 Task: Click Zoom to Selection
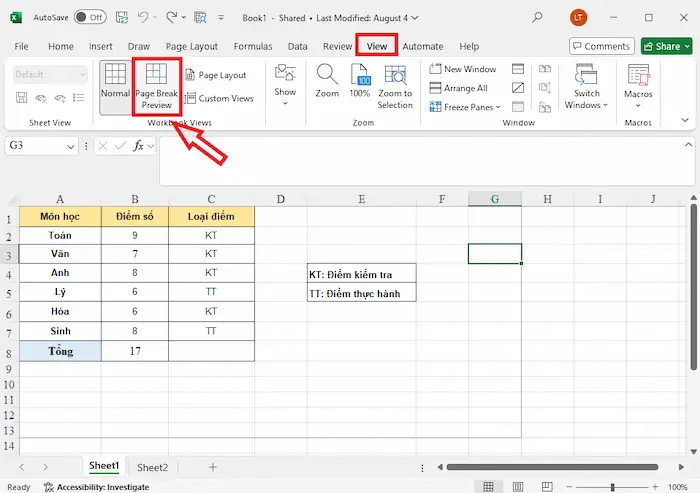[395, 86]
